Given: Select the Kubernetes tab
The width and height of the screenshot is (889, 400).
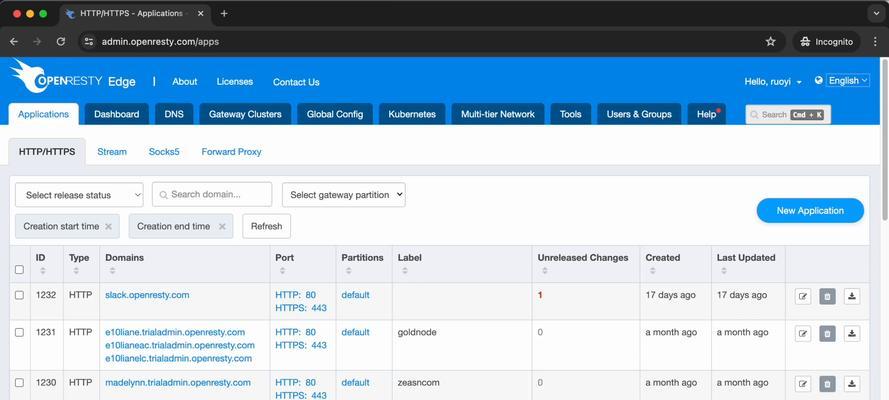Looking at the screenshot, I should tap(412, 114).
